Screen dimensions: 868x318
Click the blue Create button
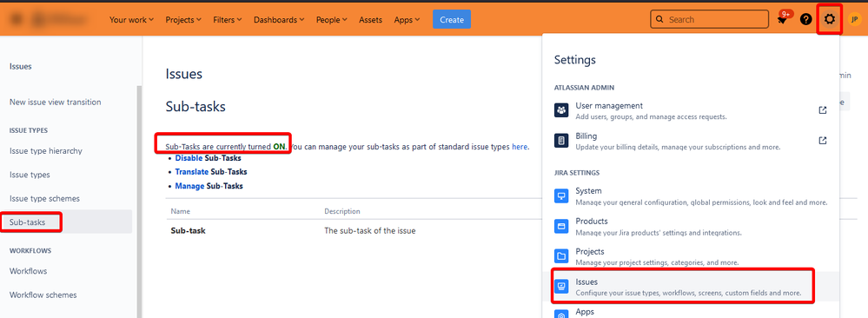(452, 19)
